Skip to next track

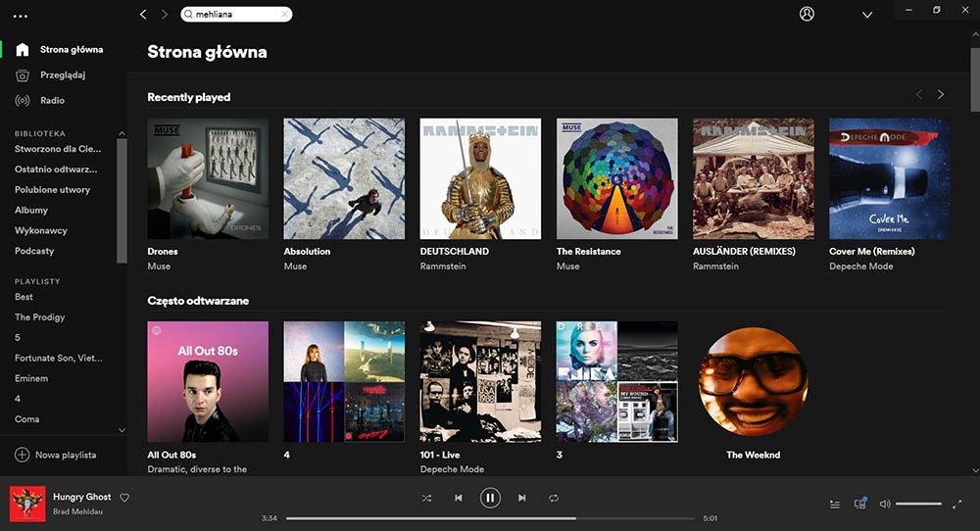pos(522,498)
